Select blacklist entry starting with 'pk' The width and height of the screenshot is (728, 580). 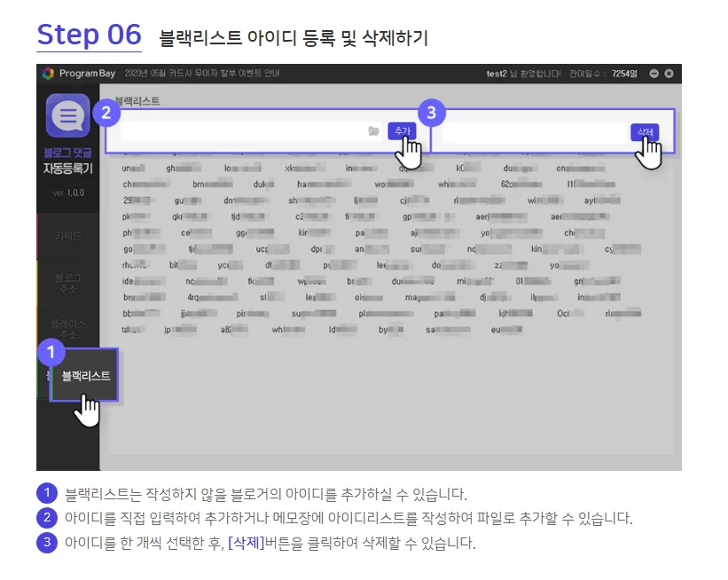[136, 217]
